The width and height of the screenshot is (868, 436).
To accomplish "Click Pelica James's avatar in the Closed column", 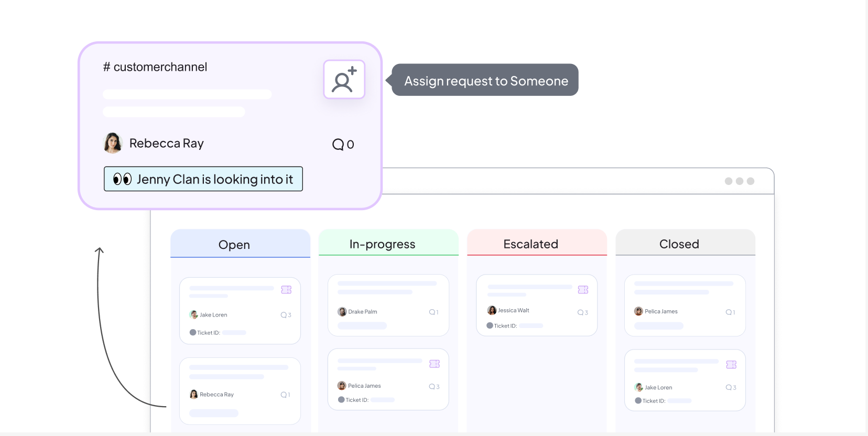I will pyautogui.click(x=638, y=311).
